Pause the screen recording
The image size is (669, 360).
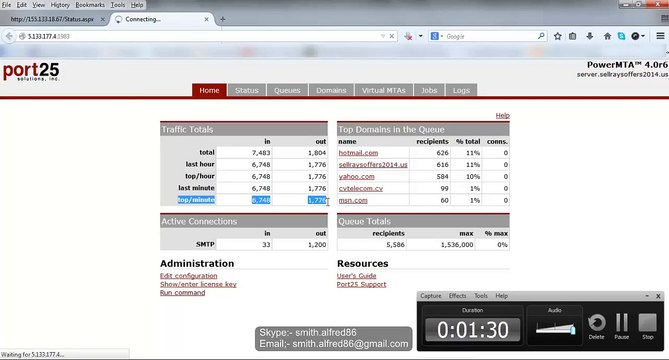click(622, 327)
